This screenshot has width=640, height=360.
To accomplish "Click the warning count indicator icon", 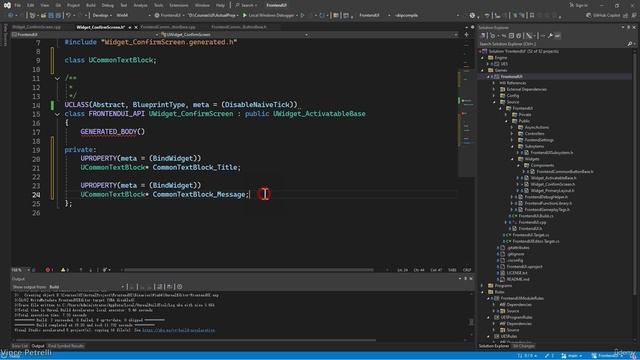I will tap(64, 270).
